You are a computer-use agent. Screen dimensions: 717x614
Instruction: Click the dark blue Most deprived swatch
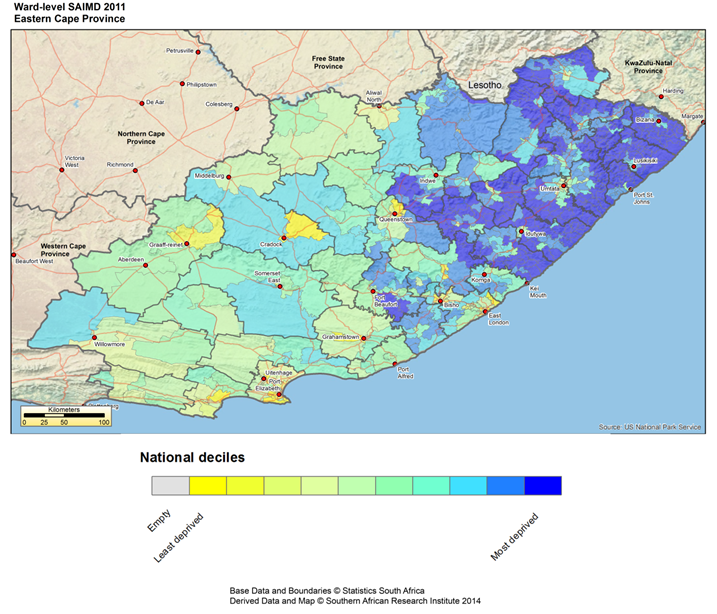[542, 486]
